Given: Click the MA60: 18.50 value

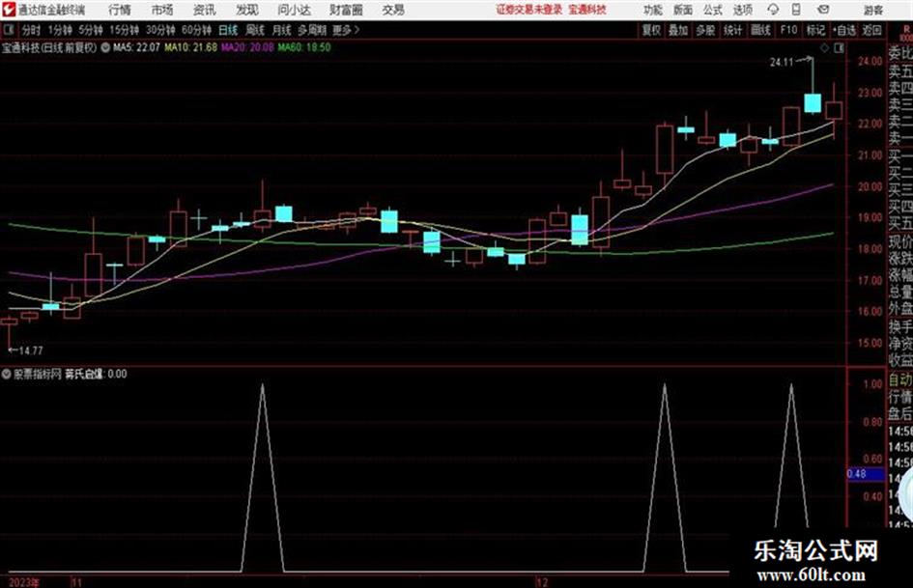Looking at the screenshot, I should tap(304, 47).
